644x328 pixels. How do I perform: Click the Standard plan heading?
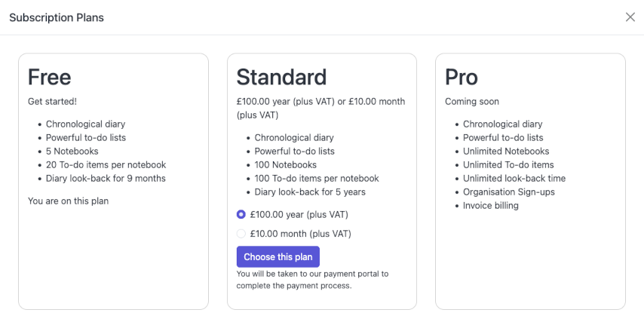[281, 77]
